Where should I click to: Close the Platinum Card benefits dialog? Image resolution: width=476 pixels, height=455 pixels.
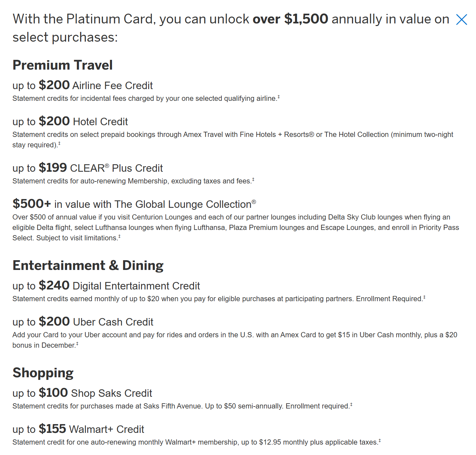point(461,20)
